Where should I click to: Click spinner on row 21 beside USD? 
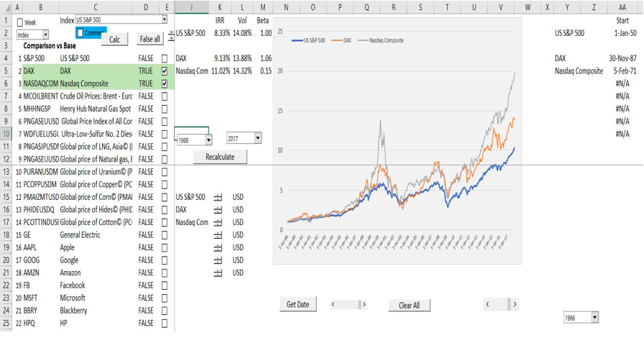[x=218, y=273]
